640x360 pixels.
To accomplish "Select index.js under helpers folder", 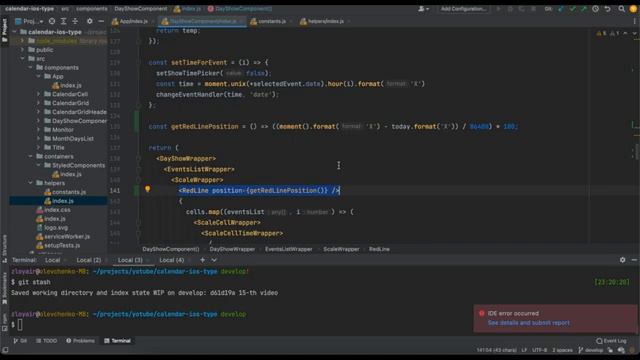I will coord(59,201).
